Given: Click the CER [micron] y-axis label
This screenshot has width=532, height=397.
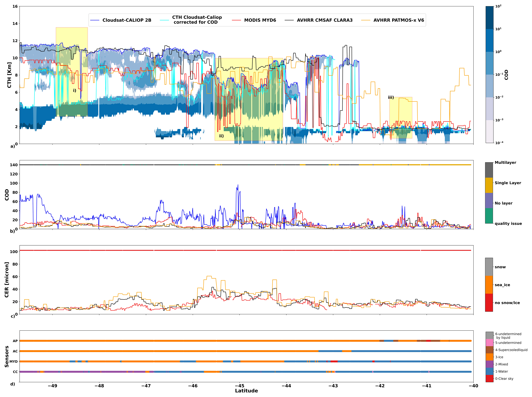Looking at the screenshot, I should point(7,280).
